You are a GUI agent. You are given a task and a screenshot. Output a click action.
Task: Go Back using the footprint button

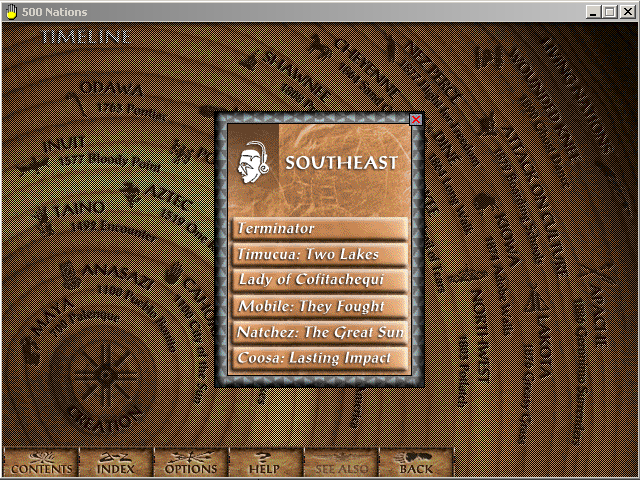coord(416,462)
